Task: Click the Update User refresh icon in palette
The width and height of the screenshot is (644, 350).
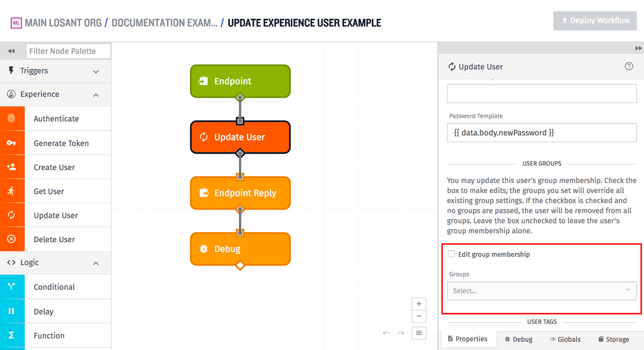Action: click(x=12, y=215)
